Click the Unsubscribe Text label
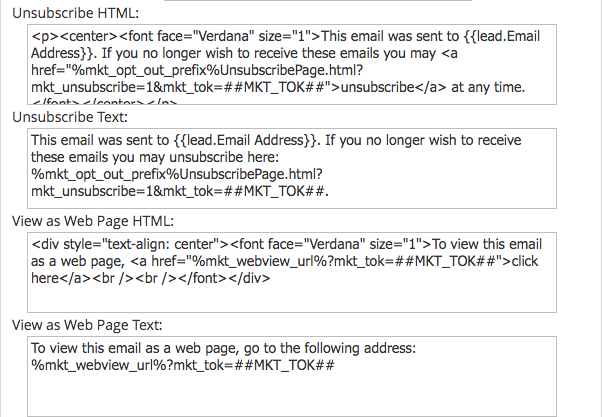This screenshot has height=417, width=602. click(x=70, y=117)
